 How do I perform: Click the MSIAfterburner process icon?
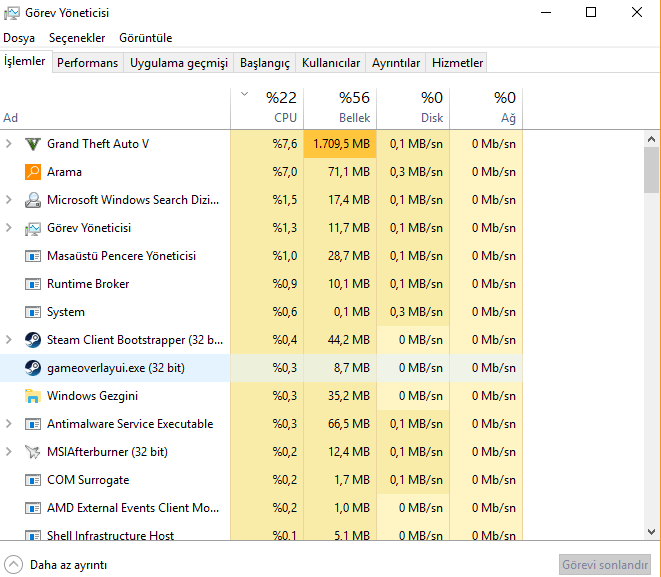pyautogui.click(x=32, y=452)
